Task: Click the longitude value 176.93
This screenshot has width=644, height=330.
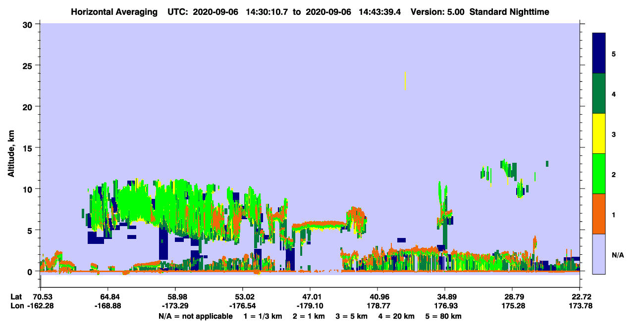Action: (445, 306)
